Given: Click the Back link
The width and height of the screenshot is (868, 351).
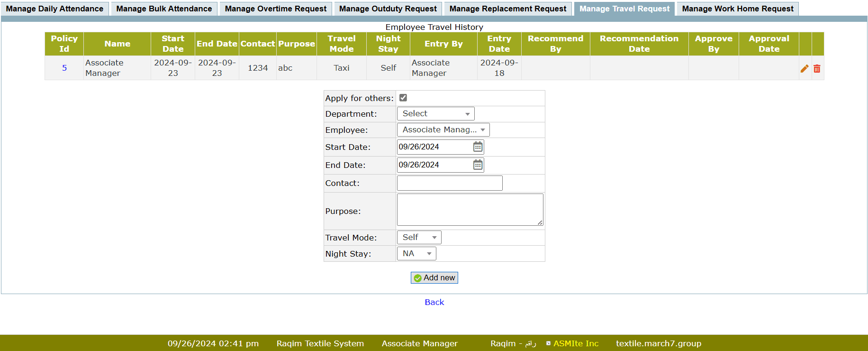Looking at the screenshot, I should 434,302.
